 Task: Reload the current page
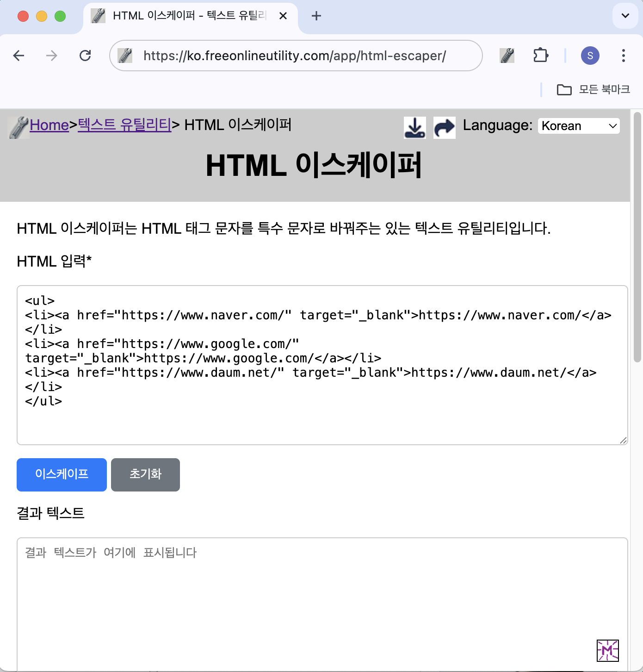click(85, 56)
